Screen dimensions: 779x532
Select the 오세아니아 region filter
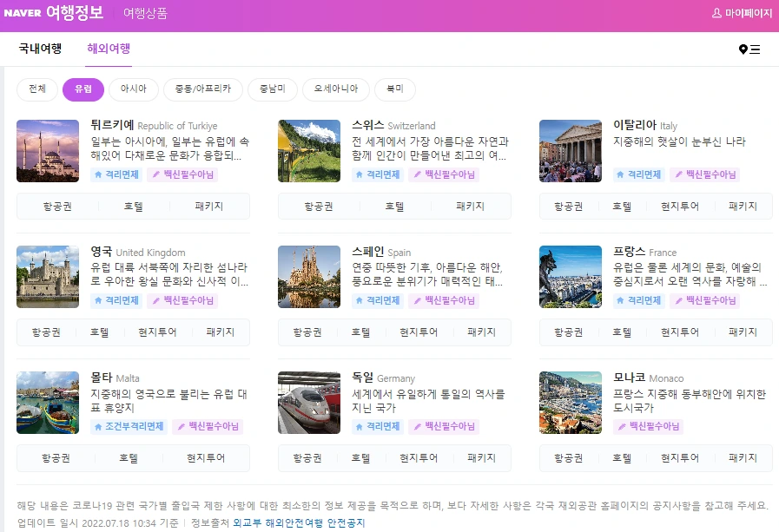336,89
